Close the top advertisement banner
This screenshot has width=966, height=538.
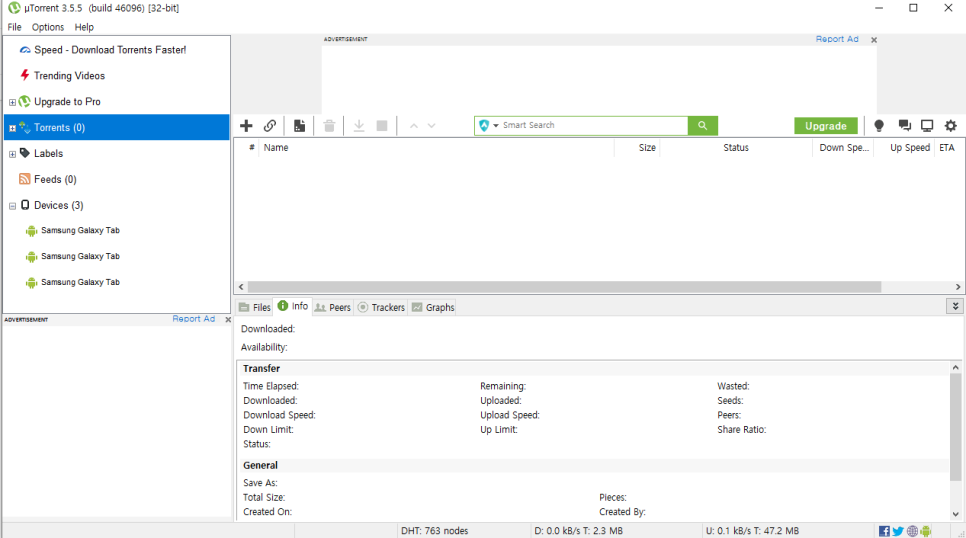pyautogui.click(x=874, y=39)
